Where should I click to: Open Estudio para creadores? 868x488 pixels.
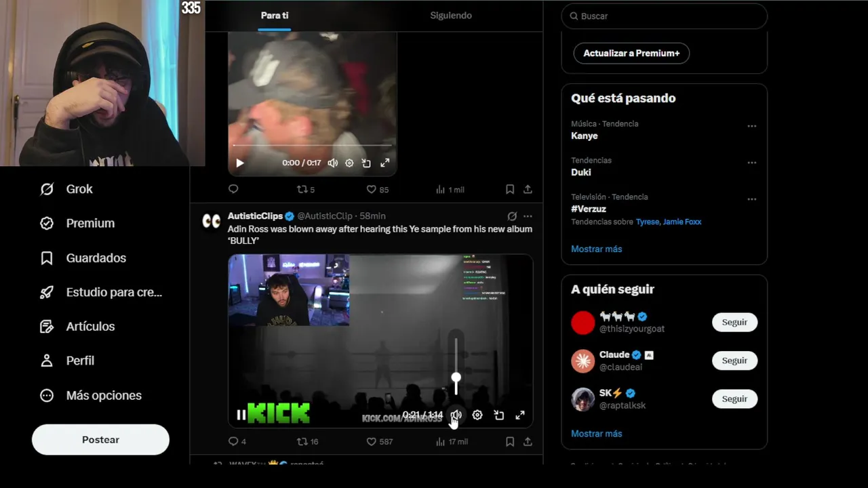(101, 292)
